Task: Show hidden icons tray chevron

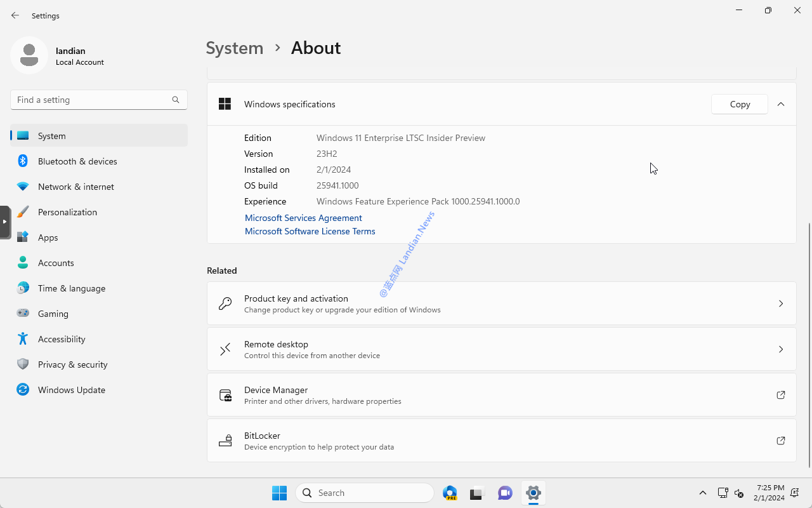Action: click(x=702, y=493)
